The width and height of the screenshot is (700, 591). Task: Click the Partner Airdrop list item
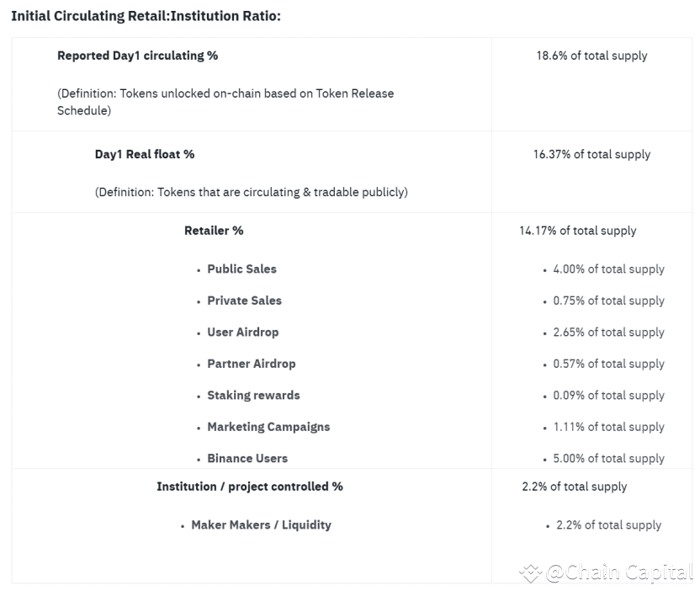pos(252,364)
